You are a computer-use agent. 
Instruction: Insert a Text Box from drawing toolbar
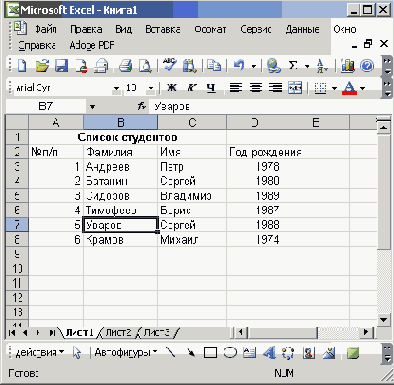[250, 353]
